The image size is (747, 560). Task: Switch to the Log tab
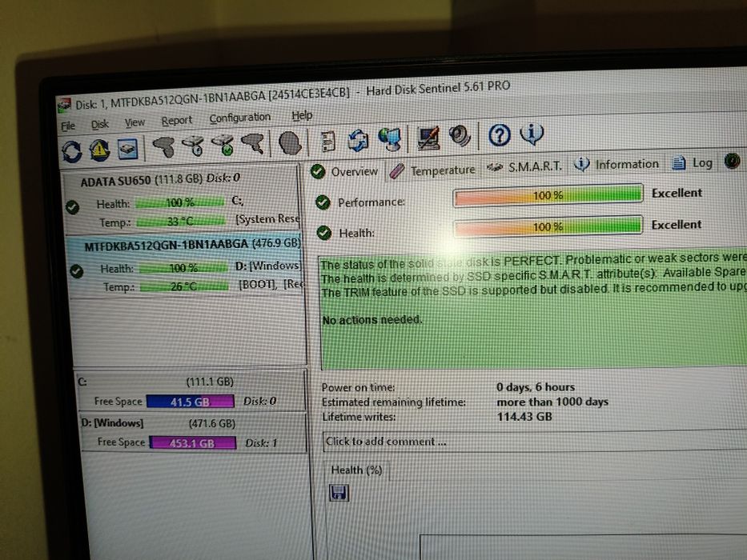click(x=692, y=163)
